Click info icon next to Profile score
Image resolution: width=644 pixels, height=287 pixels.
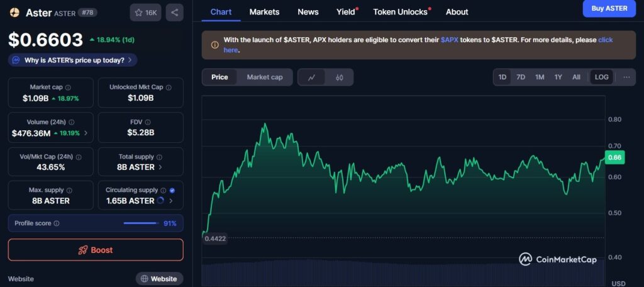click(57, 223)
